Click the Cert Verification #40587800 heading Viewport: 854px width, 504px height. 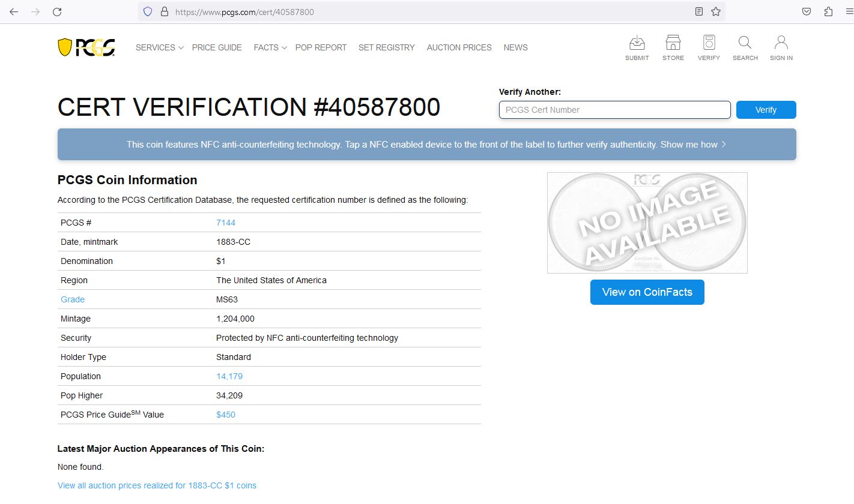pos(249,107)
